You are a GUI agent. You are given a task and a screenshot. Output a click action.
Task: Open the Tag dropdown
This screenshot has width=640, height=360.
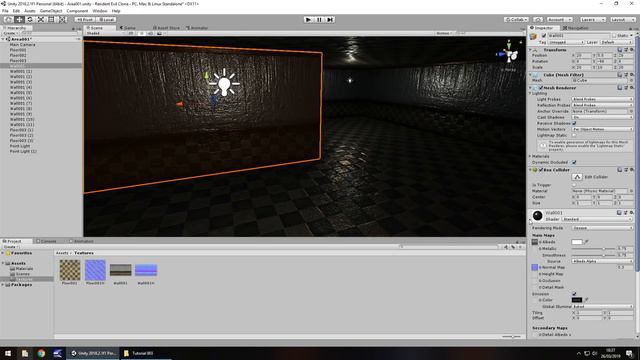pyautogui.click(x=566, y=42)
